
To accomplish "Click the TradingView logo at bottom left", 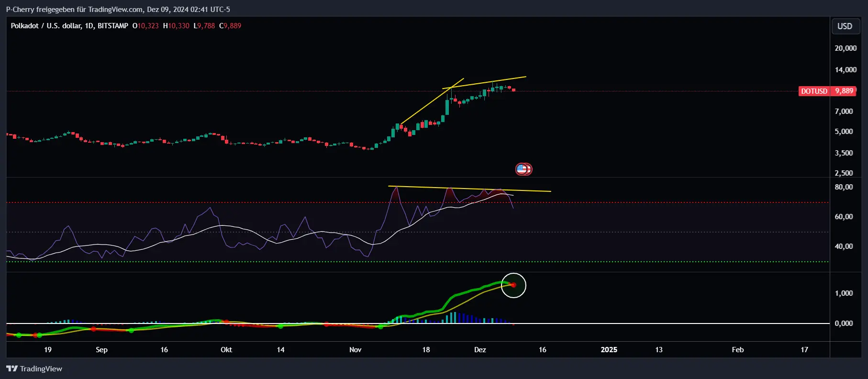I will [x=34, y=368].
